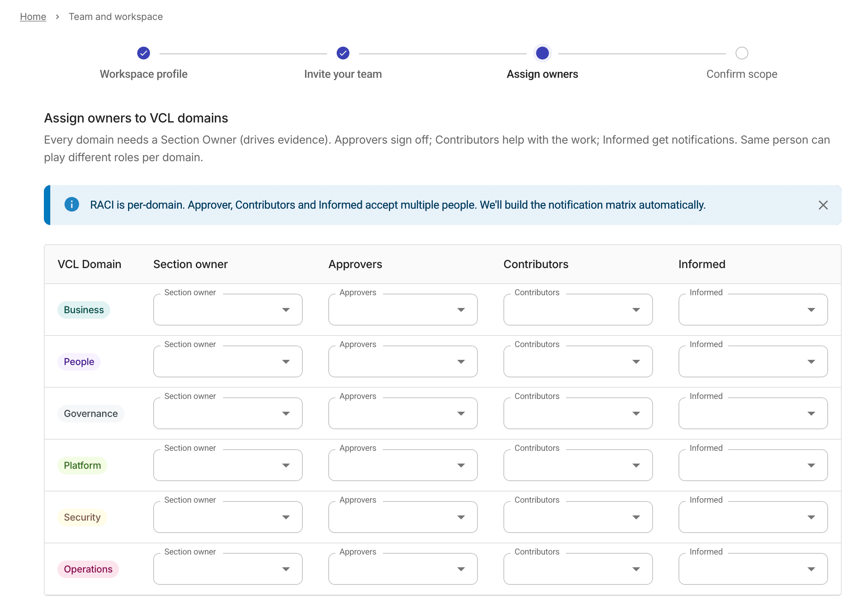The image size is (868, 604).
Task: Open the People Section owner dropdown
Action: pos(228,361)
